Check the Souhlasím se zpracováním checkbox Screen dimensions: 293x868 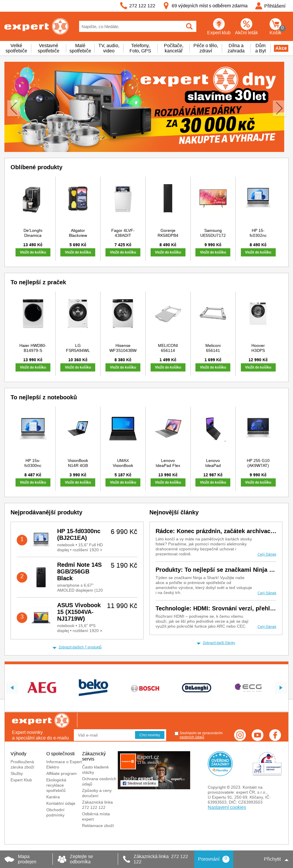pyautogui.click(x=176, y=733)
